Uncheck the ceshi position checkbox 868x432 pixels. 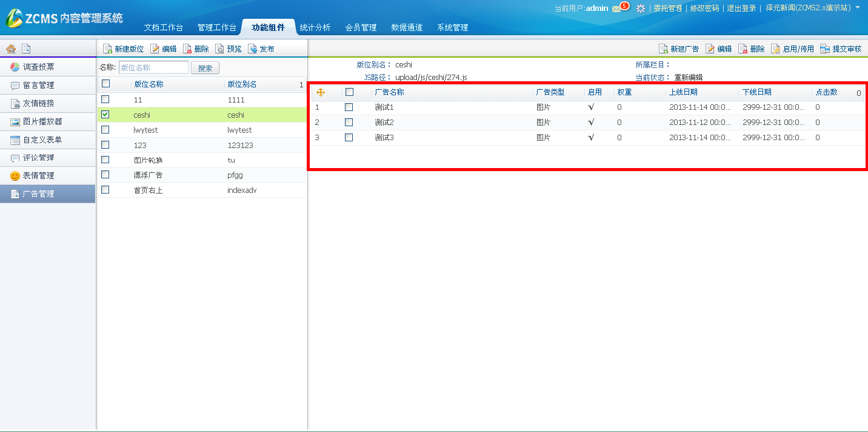click(x=105, y=114)
